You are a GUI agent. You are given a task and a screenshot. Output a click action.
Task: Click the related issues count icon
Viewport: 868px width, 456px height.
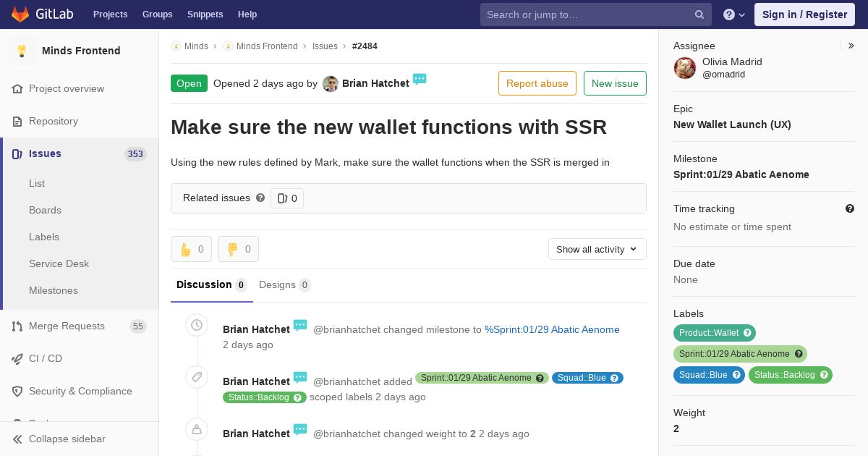point(282,198)
